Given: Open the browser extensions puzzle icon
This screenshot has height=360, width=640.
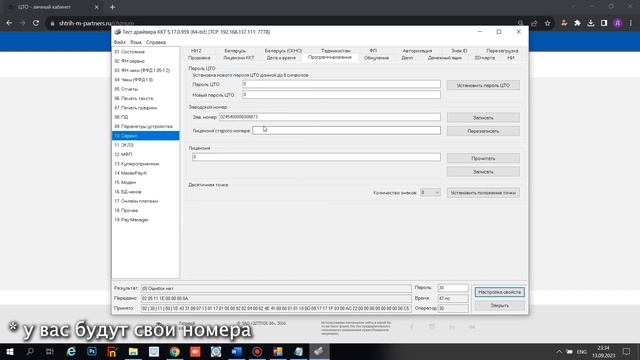Looking at the screenshot, I should [x=577, y=23].
